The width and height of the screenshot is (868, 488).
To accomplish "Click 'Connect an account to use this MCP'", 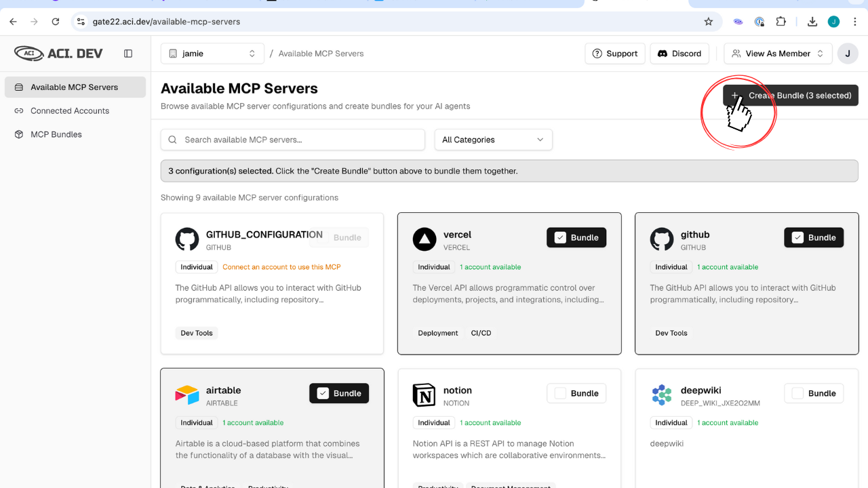I will pos(281,267).
